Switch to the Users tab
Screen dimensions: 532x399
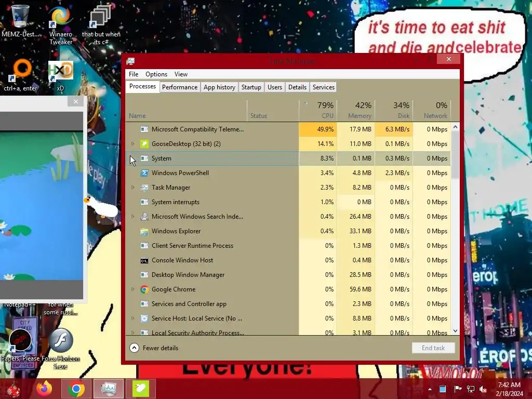coord(274,87)
